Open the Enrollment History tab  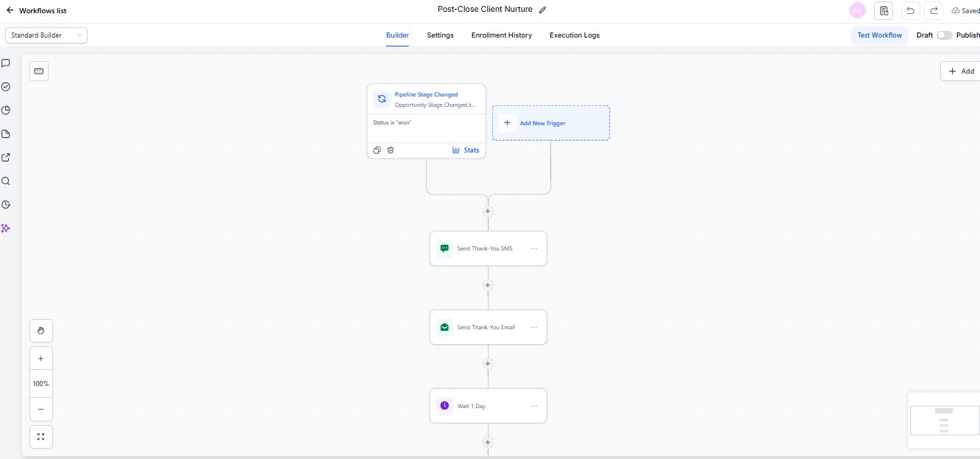click(501, 35)
